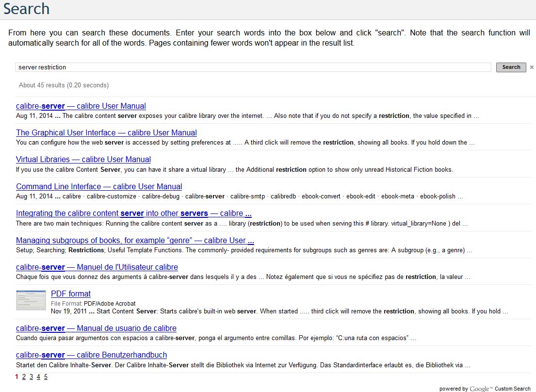Open 'Integrating the calibre content server' result
The height and width of the screenshot is (392, 536).
(x=134, y=213)
